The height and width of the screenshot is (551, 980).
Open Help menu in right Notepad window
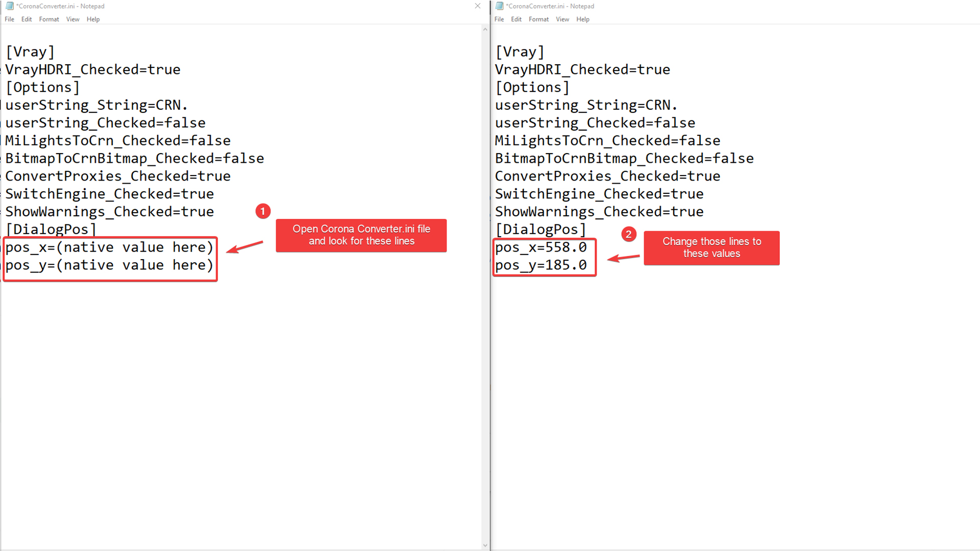(583, 19)
